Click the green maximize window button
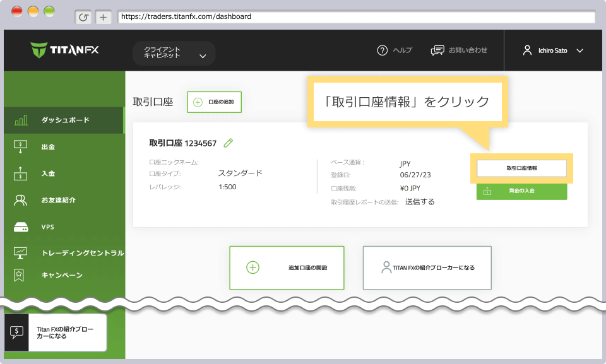 [49, 11]
